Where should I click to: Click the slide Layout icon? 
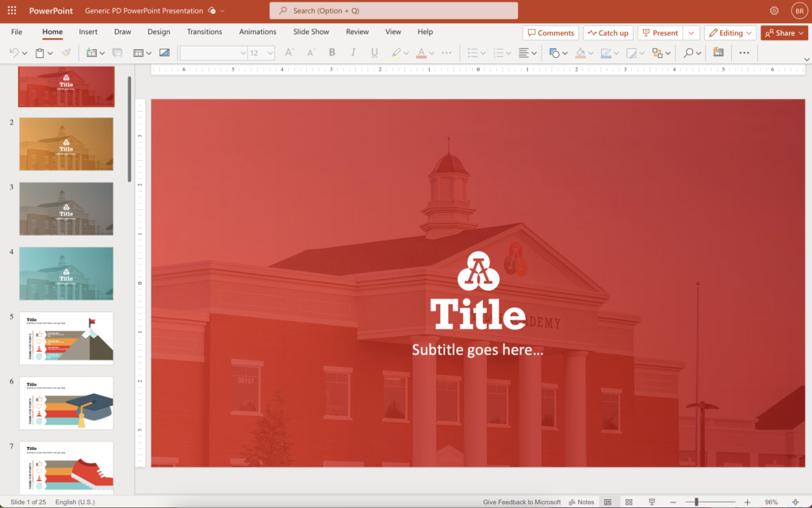click(138, 53)
